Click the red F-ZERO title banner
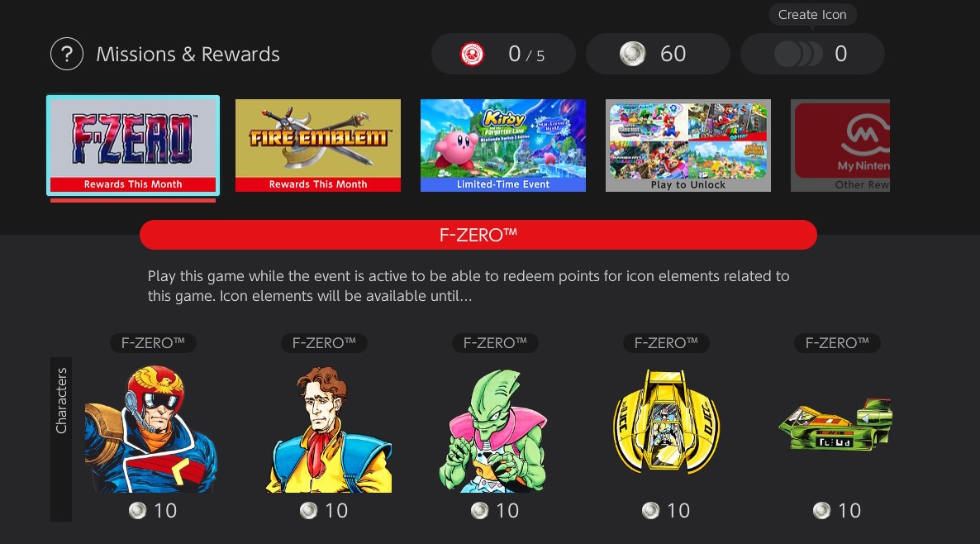 (x=478, y=235)
